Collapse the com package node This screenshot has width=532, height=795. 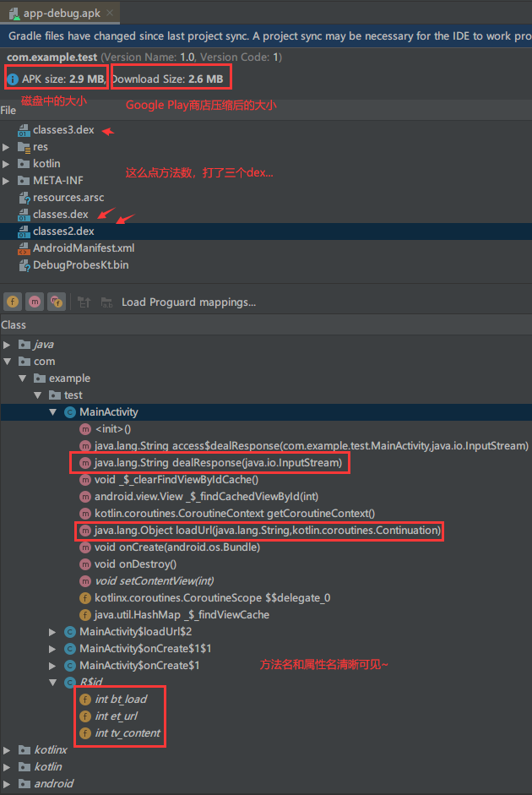click(7, 362)
